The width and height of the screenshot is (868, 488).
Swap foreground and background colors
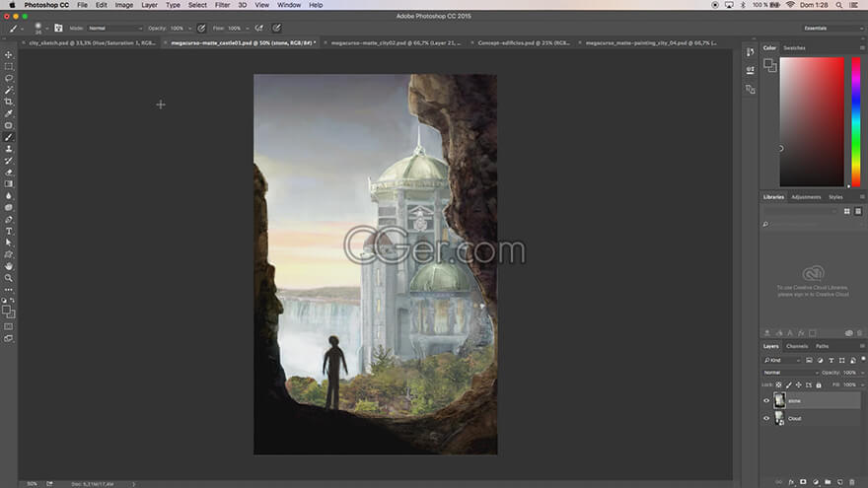click(x=12, y=300)
